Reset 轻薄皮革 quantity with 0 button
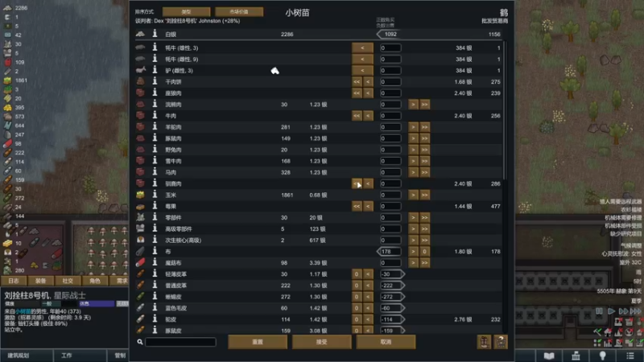Screen dimensions: 644x362 tap(357, 274)
